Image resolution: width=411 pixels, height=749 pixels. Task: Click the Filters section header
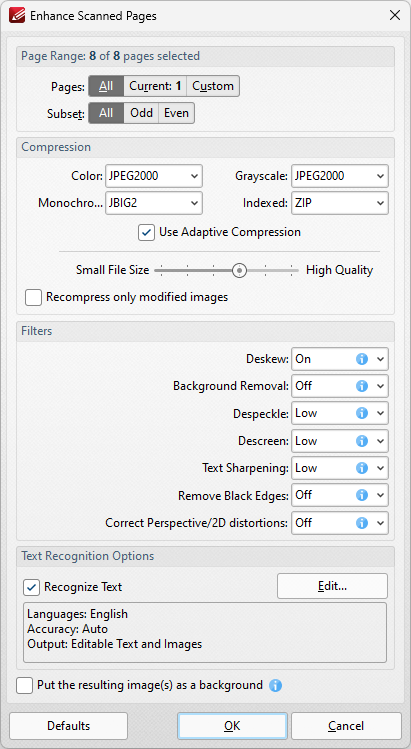[37, 331]
